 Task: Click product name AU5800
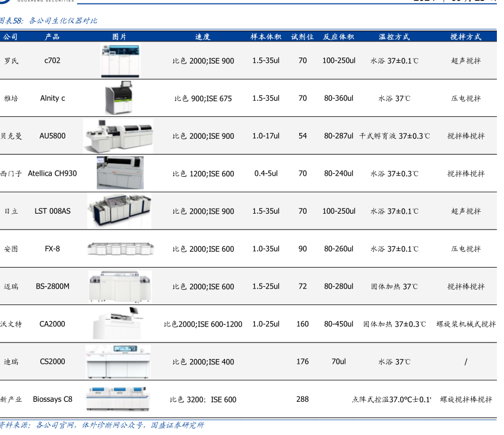coord(52,135)
